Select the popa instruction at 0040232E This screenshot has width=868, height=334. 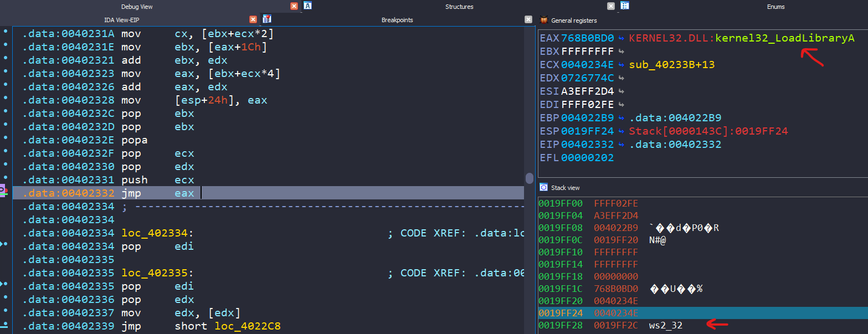134,140
